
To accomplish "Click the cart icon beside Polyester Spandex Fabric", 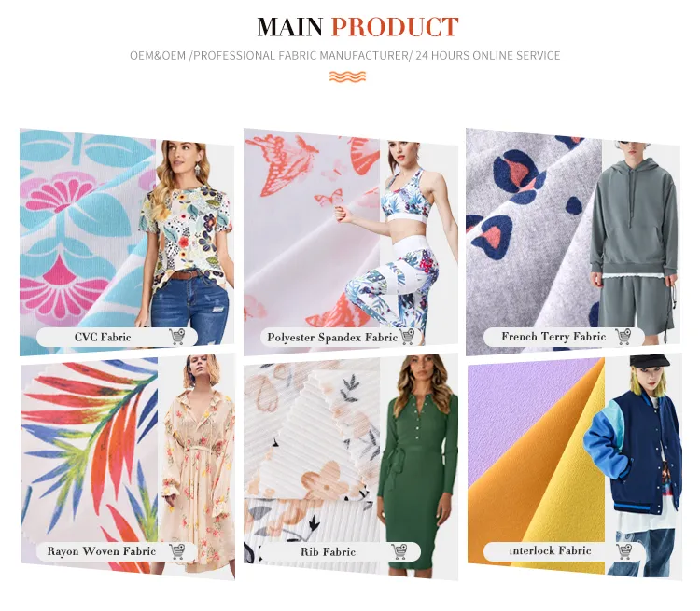I will [x=408, y=337].
